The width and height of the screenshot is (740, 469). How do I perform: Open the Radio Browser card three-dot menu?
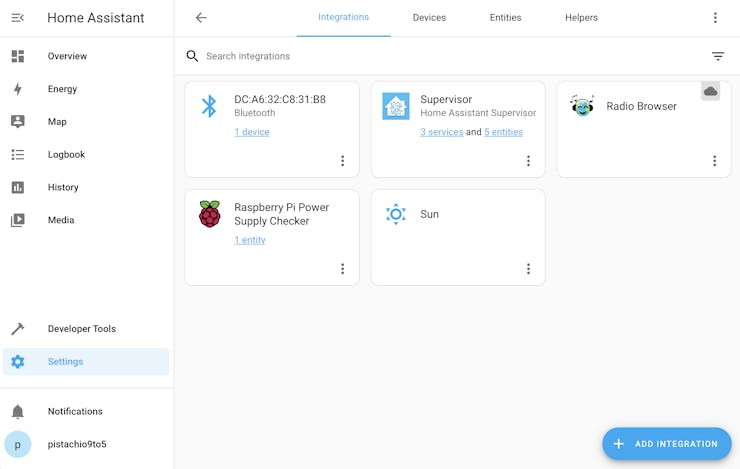(x=715, y=161)
